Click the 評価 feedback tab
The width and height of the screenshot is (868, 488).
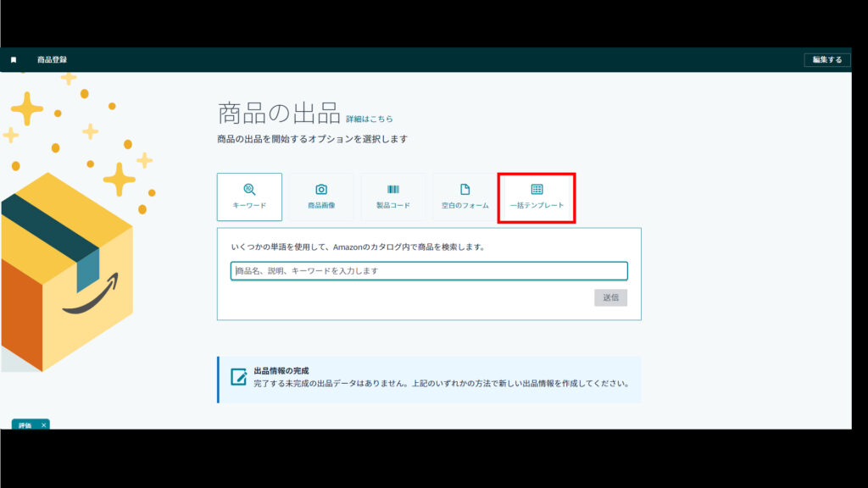pos(25,425)
